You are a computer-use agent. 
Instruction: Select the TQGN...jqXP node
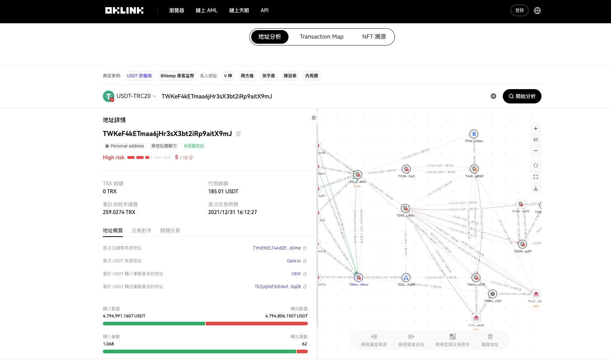pyautogui.click(x=522, y=244)
